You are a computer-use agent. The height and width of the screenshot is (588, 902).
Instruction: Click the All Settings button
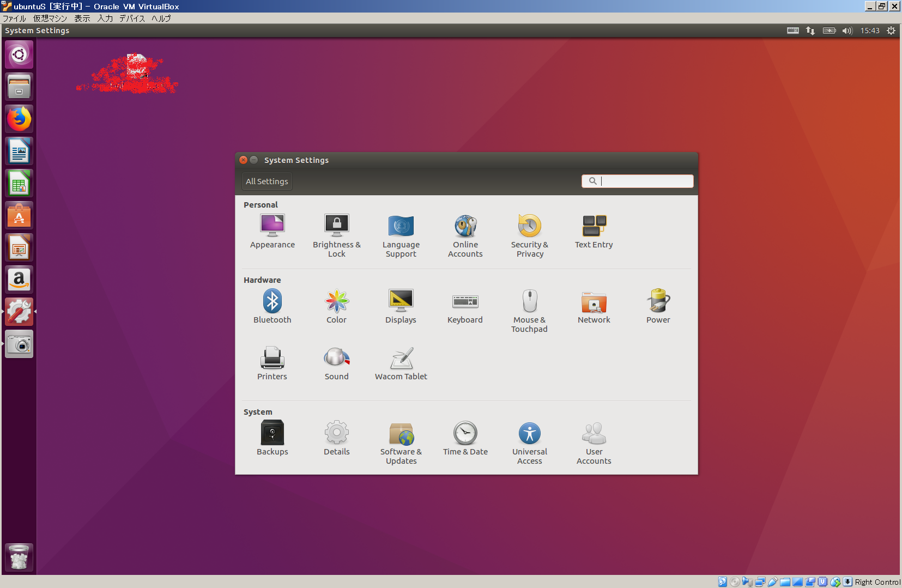267,181
